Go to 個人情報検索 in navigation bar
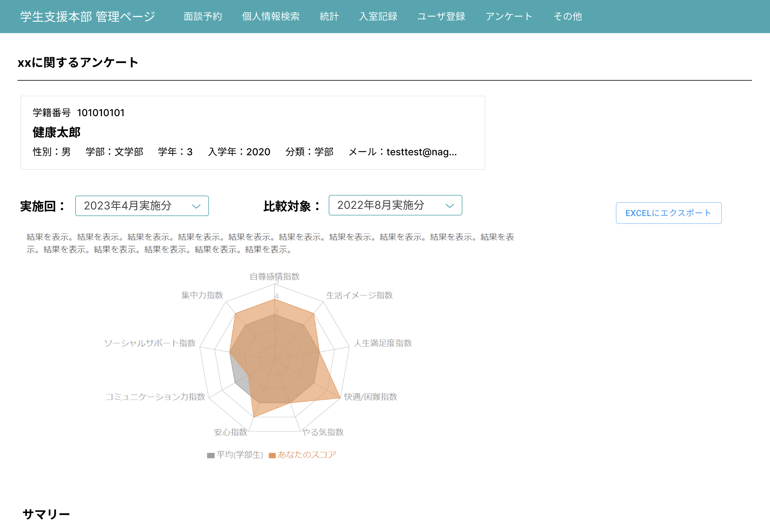This screenshot has width=770, height=532. point(270,16)
